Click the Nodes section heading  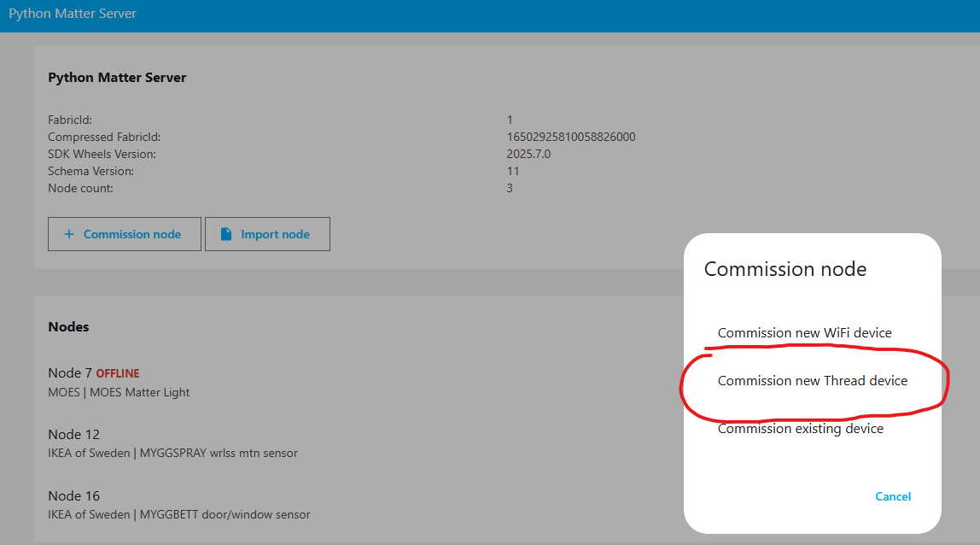(68, 326)
